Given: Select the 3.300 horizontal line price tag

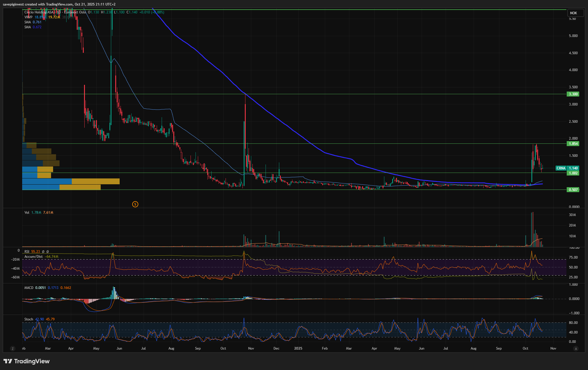Looking at the screenshot, I should pos(573,94).
